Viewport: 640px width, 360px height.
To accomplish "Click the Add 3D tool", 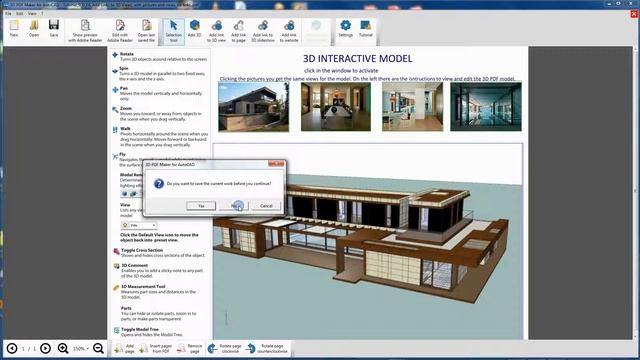I will point(195,29).
